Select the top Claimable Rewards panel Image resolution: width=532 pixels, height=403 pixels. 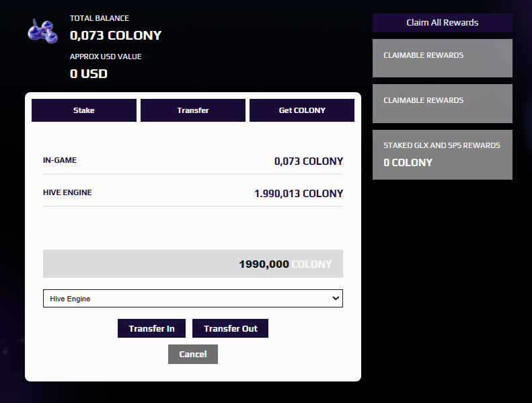click(x=443, y=59)
